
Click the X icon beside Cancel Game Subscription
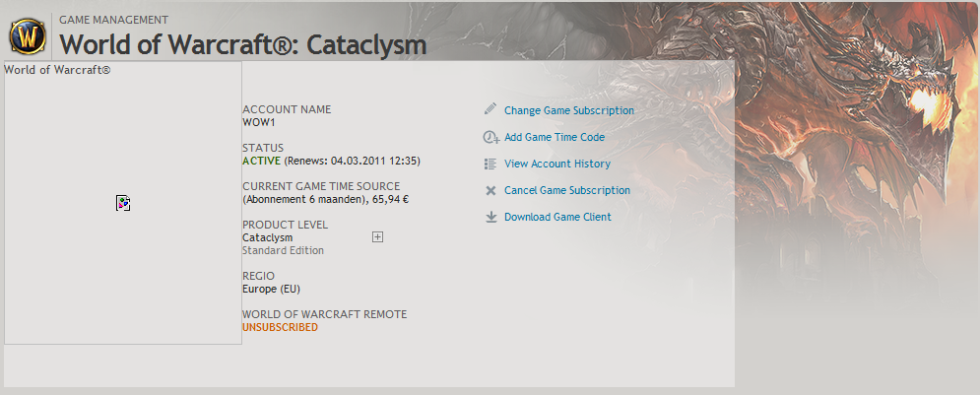(490, 191)
